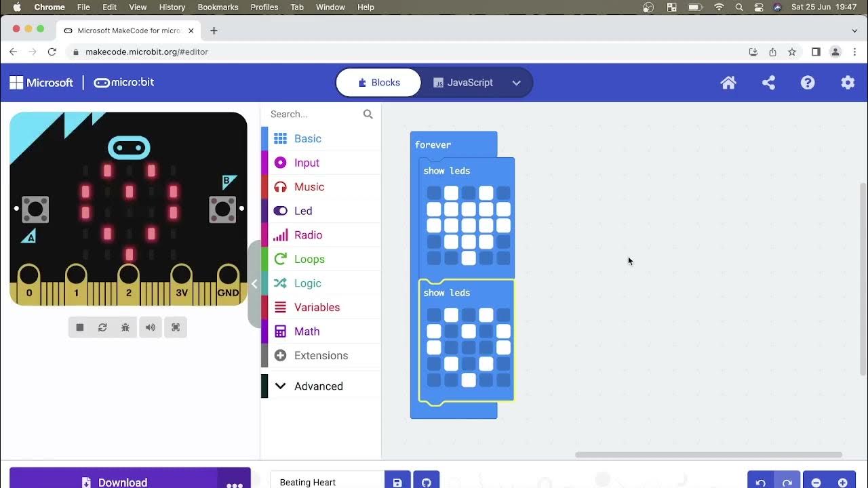This screenshot has height=488, width=868.
Task: Open the Logic blocks category
Action: coord(321,283)
